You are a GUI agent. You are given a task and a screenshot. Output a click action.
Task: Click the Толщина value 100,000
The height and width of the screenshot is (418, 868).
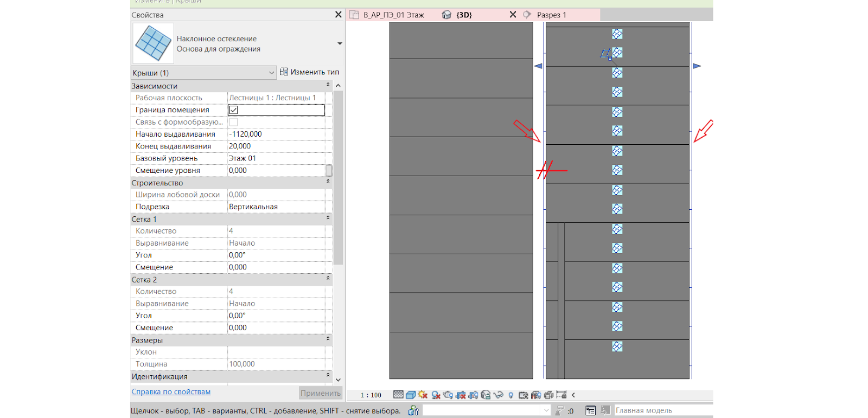click(x=276, y=364)
